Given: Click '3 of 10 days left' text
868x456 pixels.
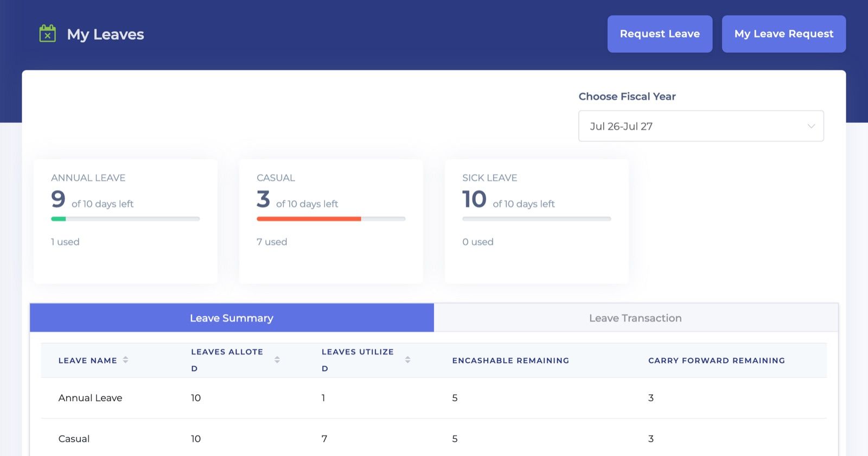Looking at the screenshot, I should click(x=297, y=199).
